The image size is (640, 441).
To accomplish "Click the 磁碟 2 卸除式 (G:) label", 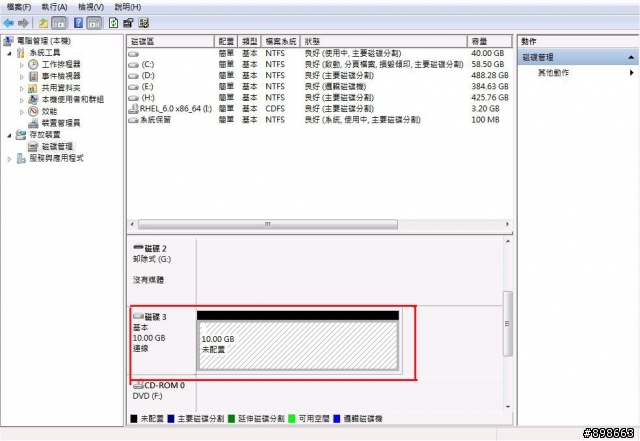I will [152, 254].
